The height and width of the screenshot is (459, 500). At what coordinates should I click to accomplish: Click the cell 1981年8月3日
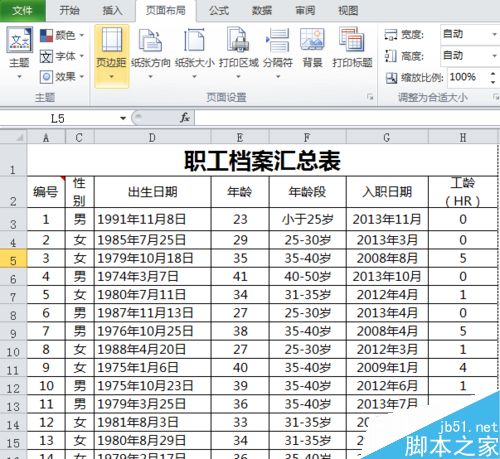click(152, 422)
